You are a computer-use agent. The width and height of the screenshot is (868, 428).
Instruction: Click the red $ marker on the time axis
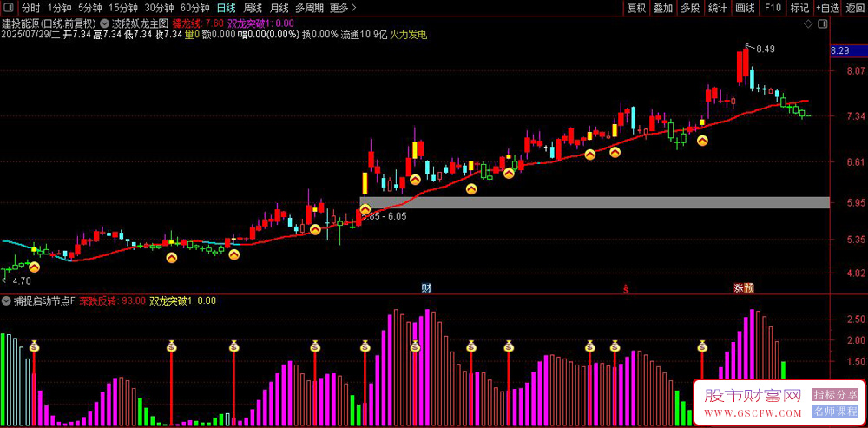(626, 289)
